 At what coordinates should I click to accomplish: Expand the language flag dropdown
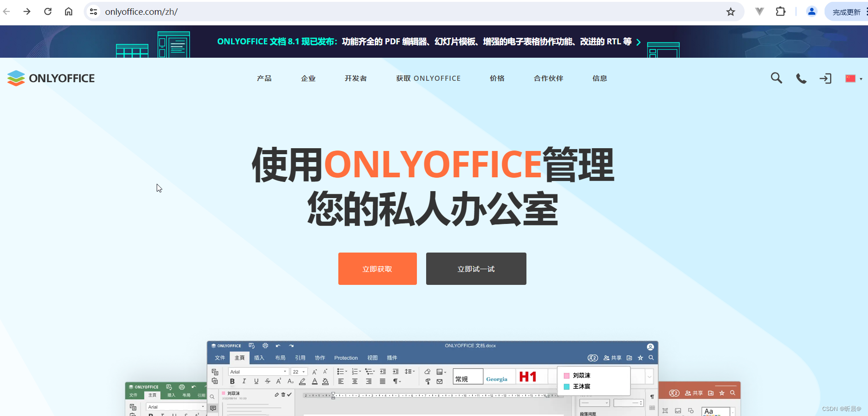[854, 78]
